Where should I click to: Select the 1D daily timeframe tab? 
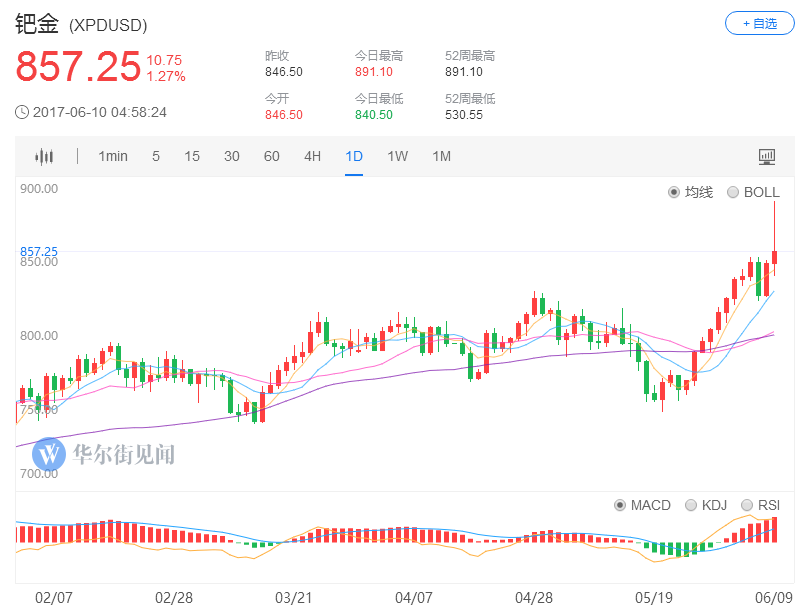pos(354,156)
